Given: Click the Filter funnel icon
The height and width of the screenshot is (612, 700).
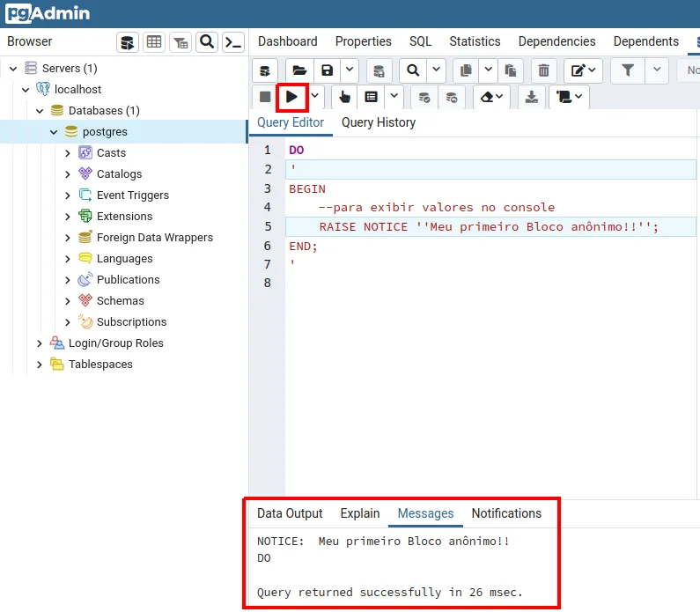Looking at the screenshot, I should pyautogui.click(x=628, y=70).
